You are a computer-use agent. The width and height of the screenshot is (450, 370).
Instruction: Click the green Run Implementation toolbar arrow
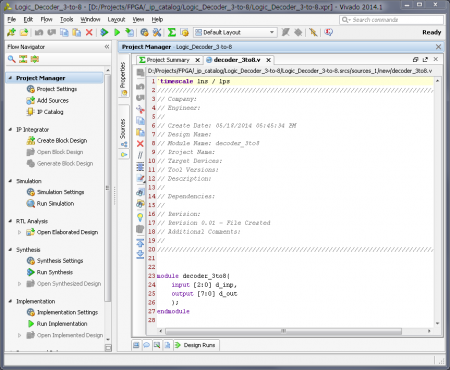117,32
